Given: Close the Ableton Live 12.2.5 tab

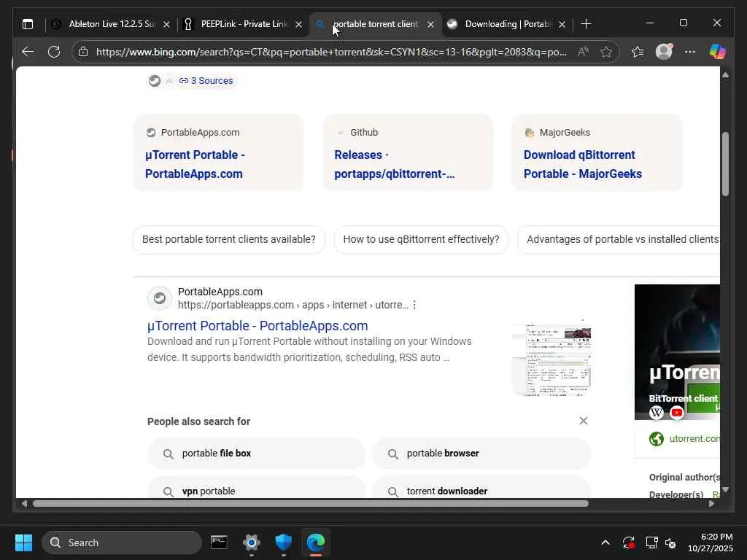Looking at the screenshot, I should tap(166, 24).
